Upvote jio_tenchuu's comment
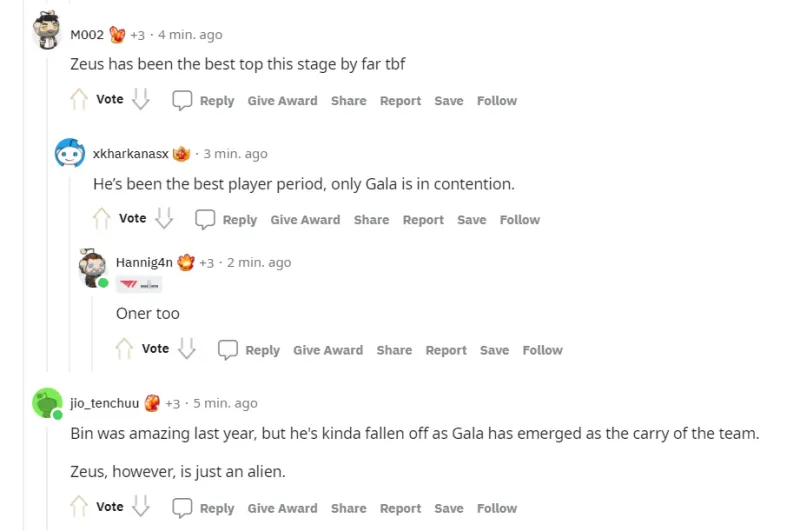 [79, 507]
